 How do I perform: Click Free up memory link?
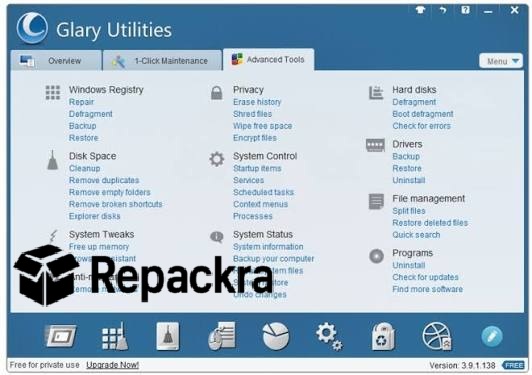[x=99, y=247]
